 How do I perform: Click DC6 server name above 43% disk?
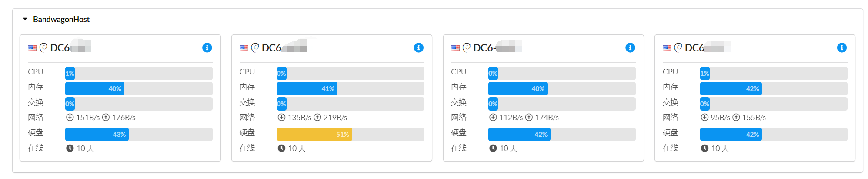(60, 48)
